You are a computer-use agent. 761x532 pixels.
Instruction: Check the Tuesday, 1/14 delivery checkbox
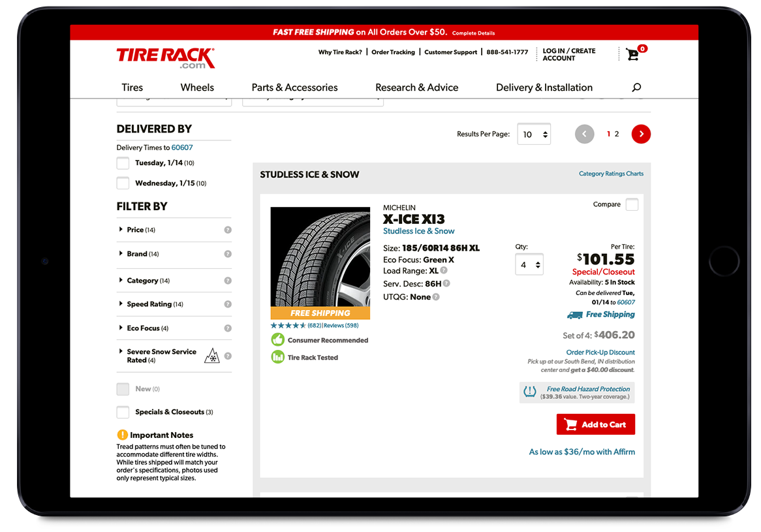pos(123,163)
